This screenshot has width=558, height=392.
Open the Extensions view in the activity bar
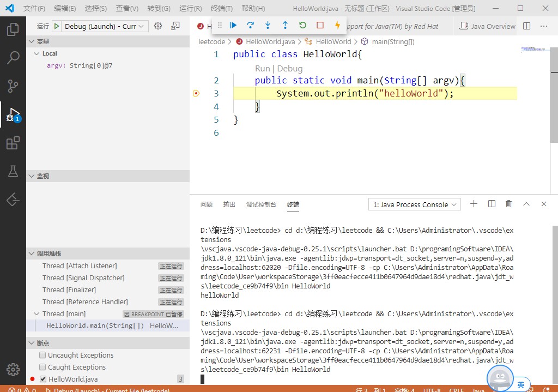pyautogui.click(x=14, y=143)
